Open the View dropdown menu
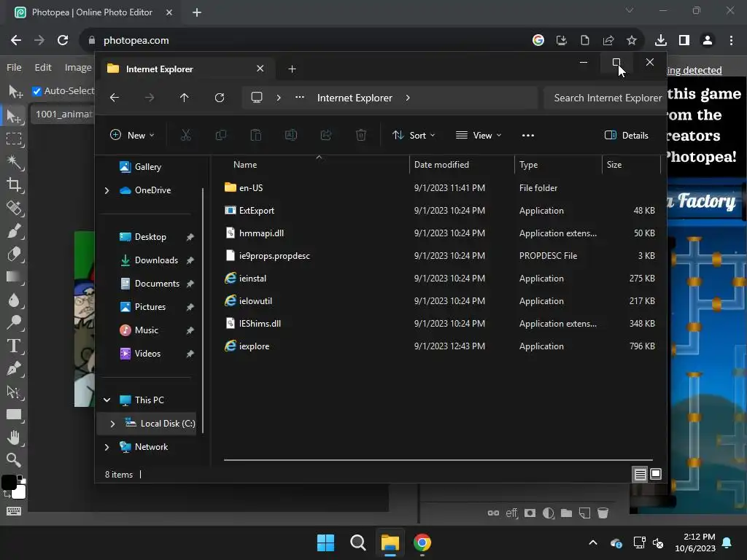Screen dimensions: 747x560 479,135
